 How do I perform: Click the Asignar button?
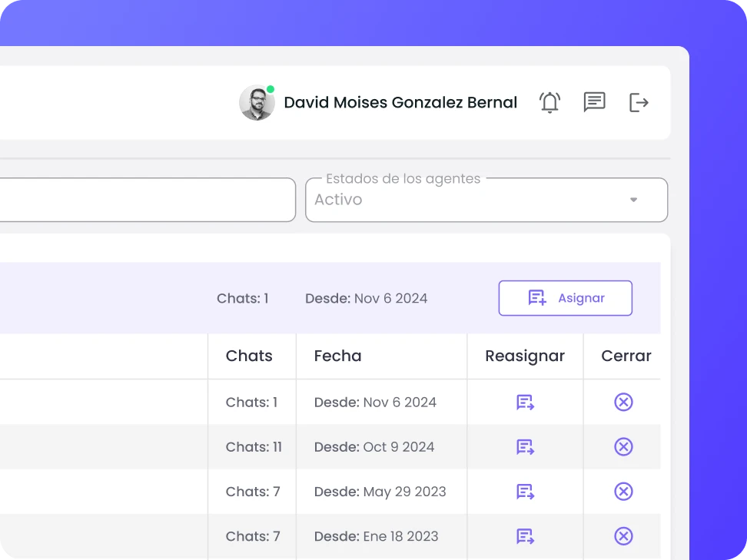pos(565,298)
